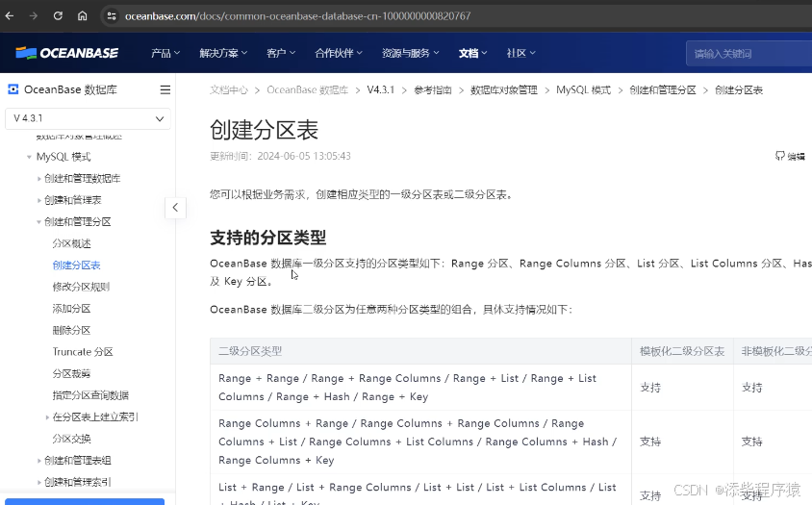
Task: Reload the page with the refresh icon
Action: [x=58, y=16]
